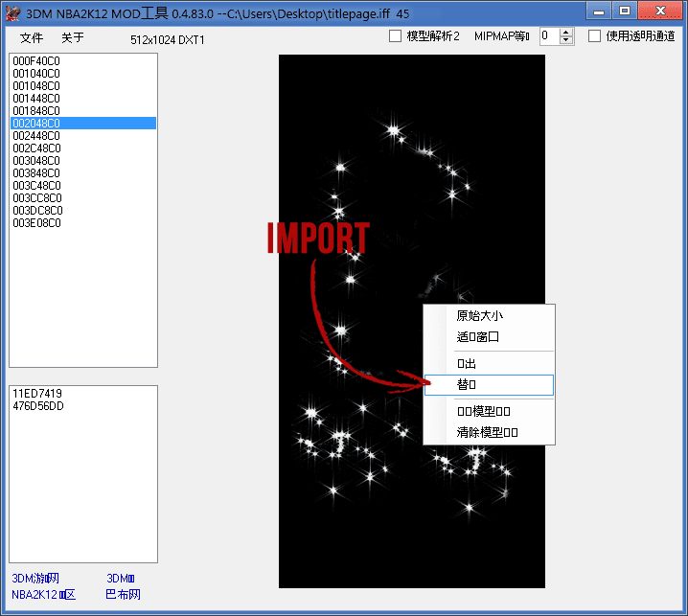Open the 3DM游网 link

35,579
